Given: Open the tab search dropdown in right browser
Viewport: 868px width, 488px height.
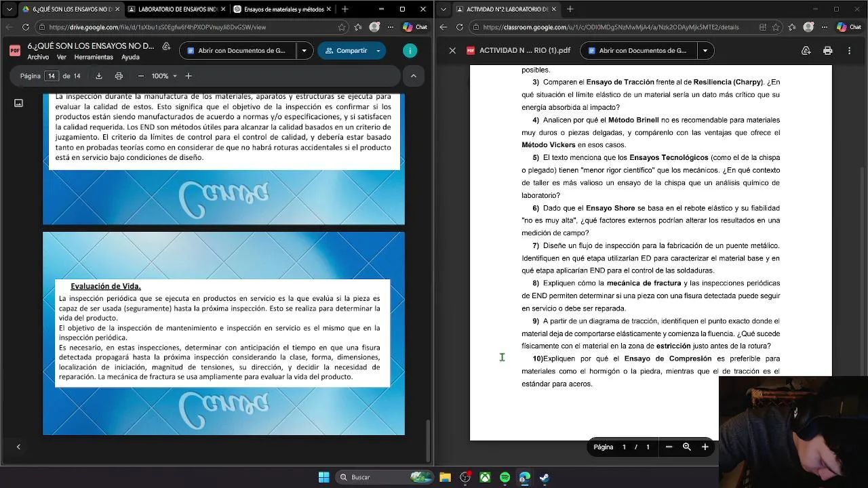Looking at the screenshot, I should click(443, 9).
